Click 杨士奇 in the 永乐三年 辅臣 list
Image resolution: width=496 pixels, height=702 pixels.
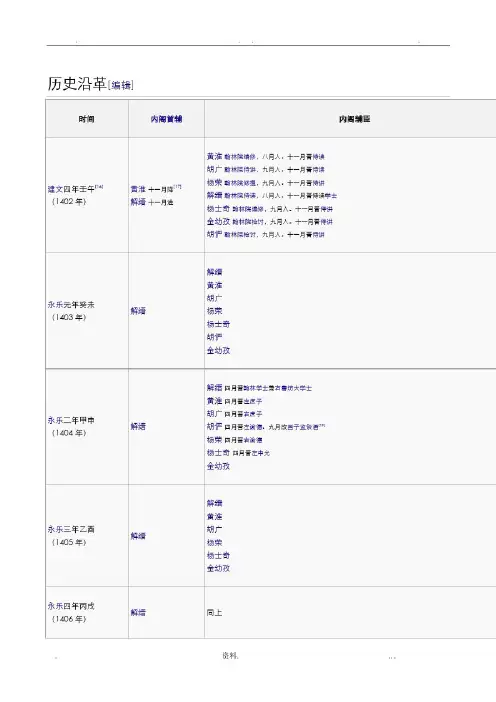218,556
